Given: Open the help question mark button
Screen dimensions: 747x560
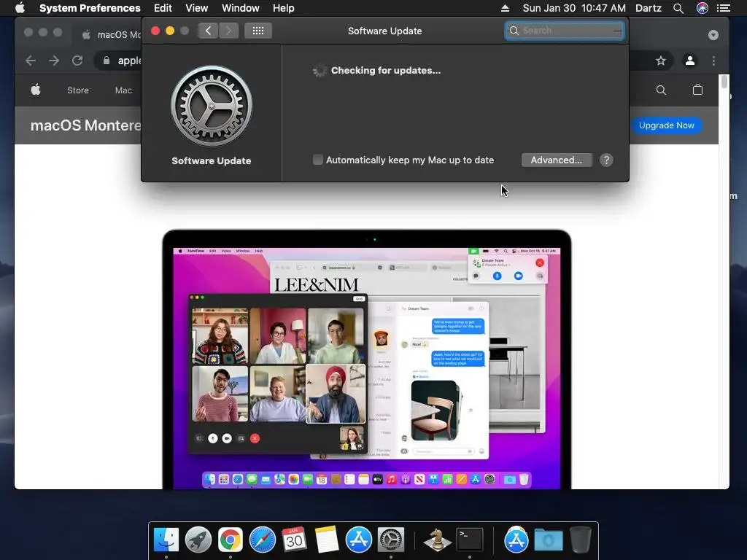Looking at the screenshot, I should pyautogui.click(x=606, y=160).
